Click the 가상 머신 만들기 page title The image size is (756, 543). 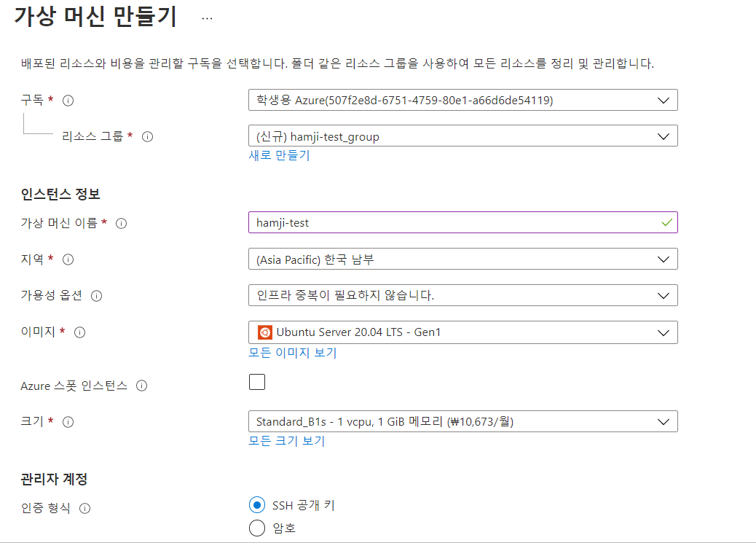click(x=95, y=17)
